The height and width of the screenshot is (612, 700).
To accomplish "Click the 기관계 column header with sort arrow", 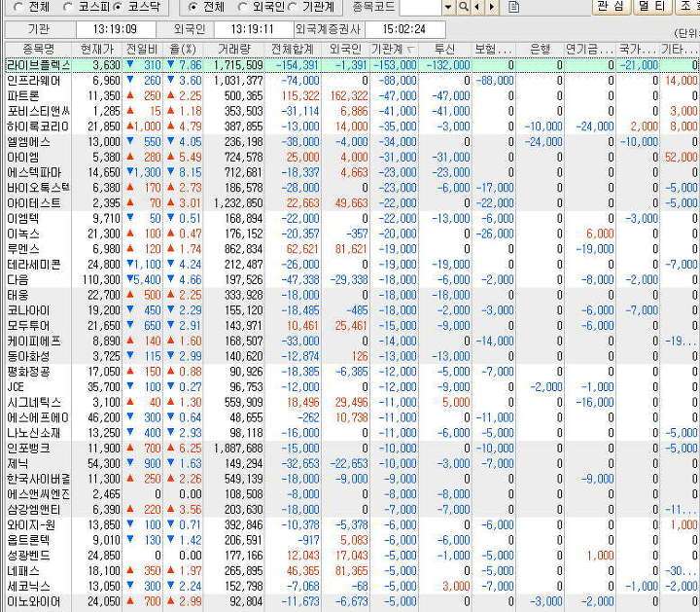I will coord(394,50).
